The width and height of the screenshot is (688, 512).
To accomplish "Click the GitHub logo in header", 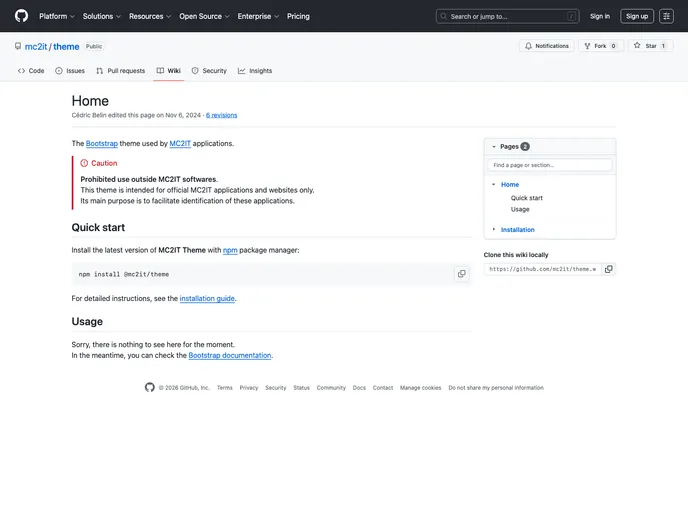I will click(21, 16).
